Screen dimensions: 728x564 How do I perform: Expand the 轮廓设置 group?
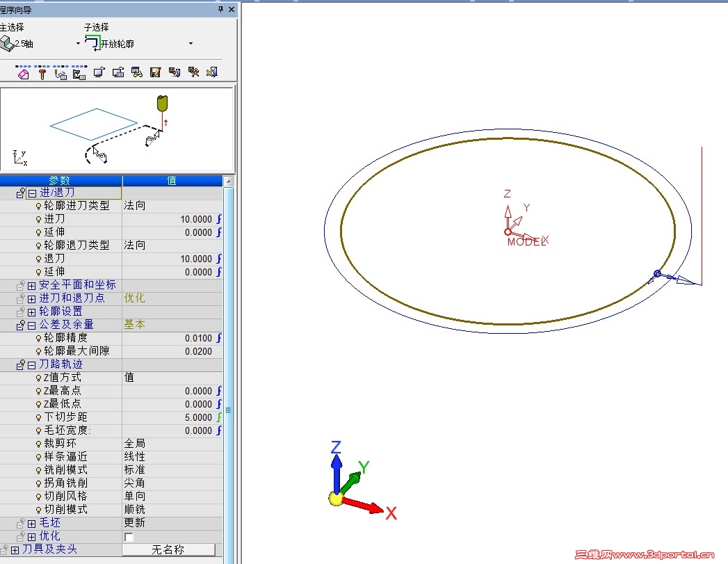(x=31, y=312)
